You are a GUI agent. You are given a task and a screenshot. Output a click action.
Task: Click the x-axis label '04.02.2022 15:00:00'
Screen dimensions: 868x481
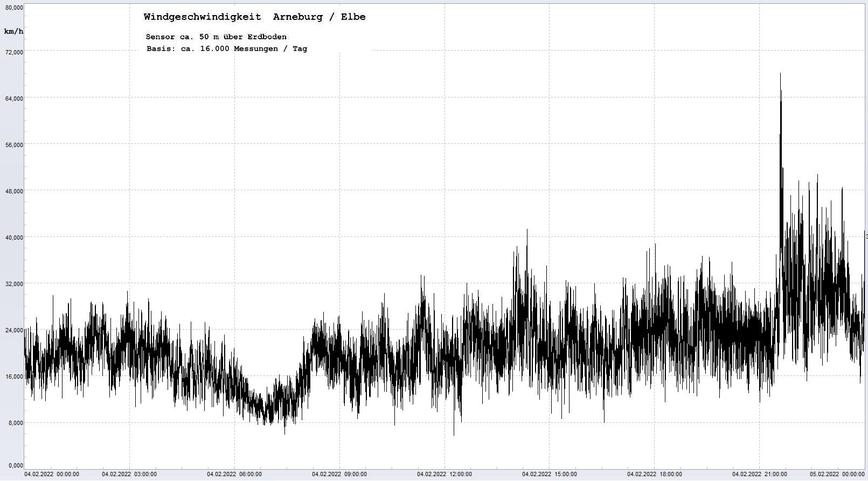[550, 474]
